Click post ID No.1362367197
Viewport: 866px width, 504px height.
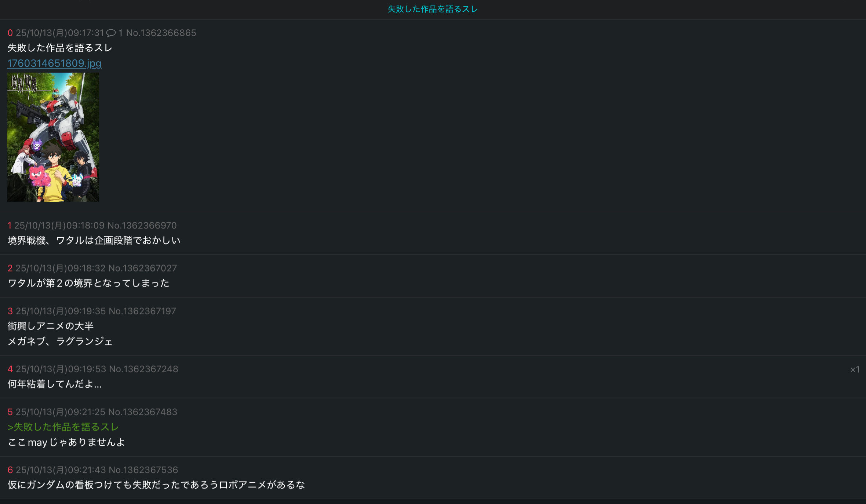142,311
